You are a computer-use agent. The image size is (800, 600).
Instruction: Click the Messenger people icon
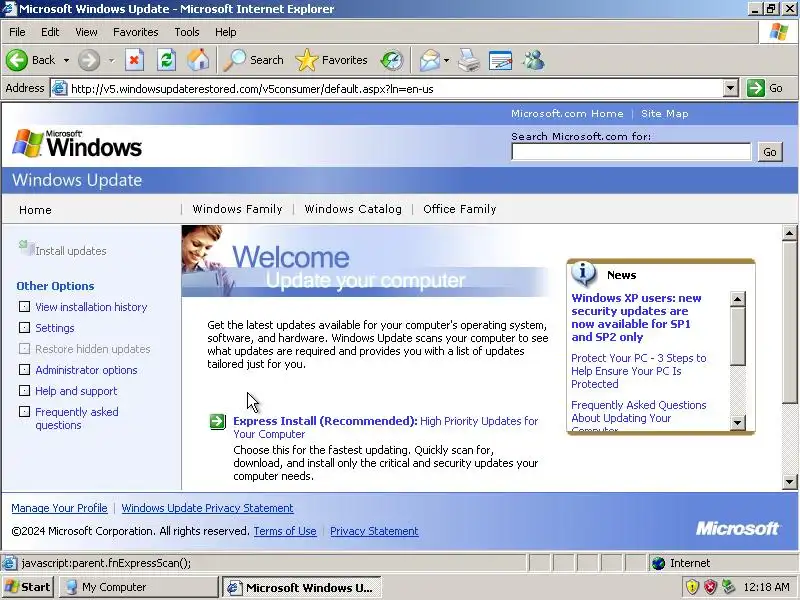coord(533,60)
